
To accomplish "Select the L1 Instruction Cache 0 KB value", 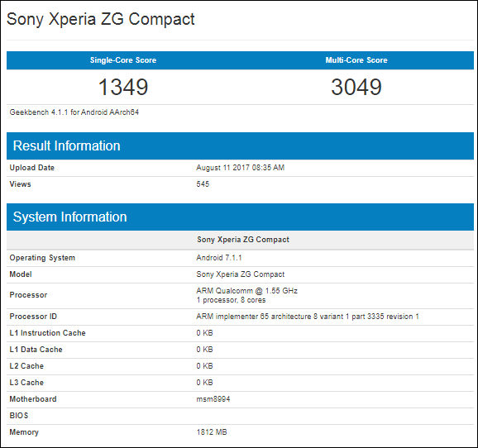I will pos(204,333).
